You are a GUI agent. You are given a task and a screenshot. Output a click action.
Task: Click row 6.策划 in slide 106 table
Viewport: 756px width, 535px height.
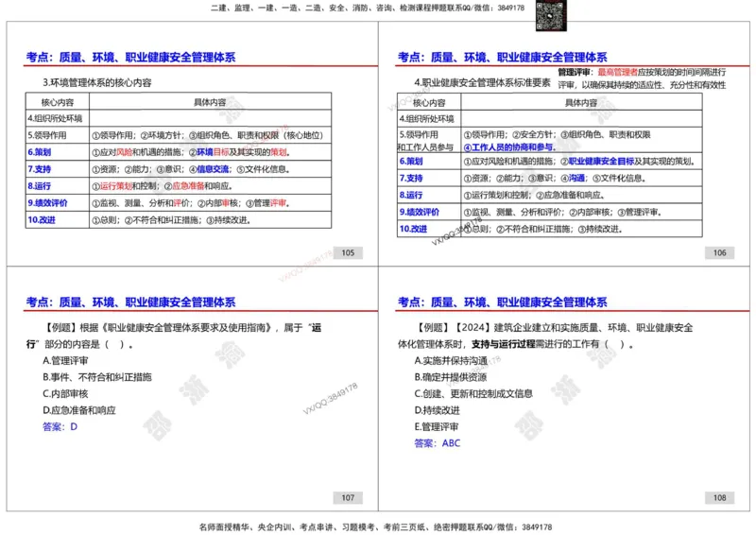550,161
